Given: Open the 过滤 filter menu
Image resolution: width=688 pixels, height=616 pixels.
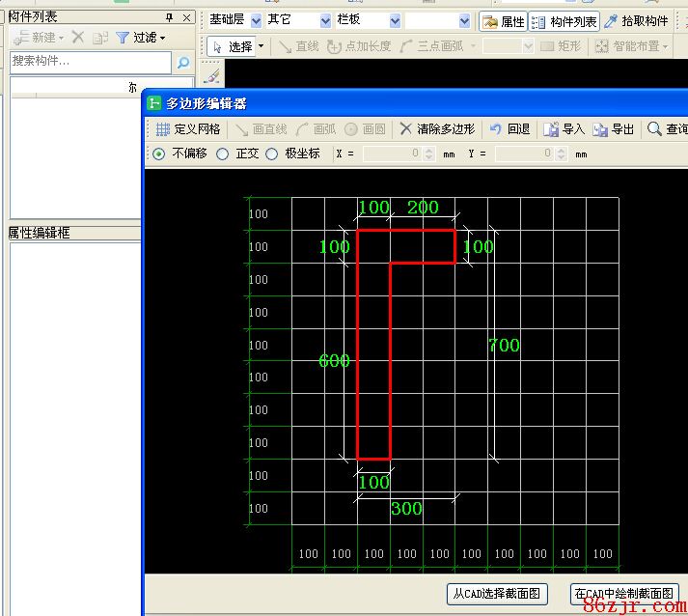Looking at the screenshot, I should [x=140, y=38].
